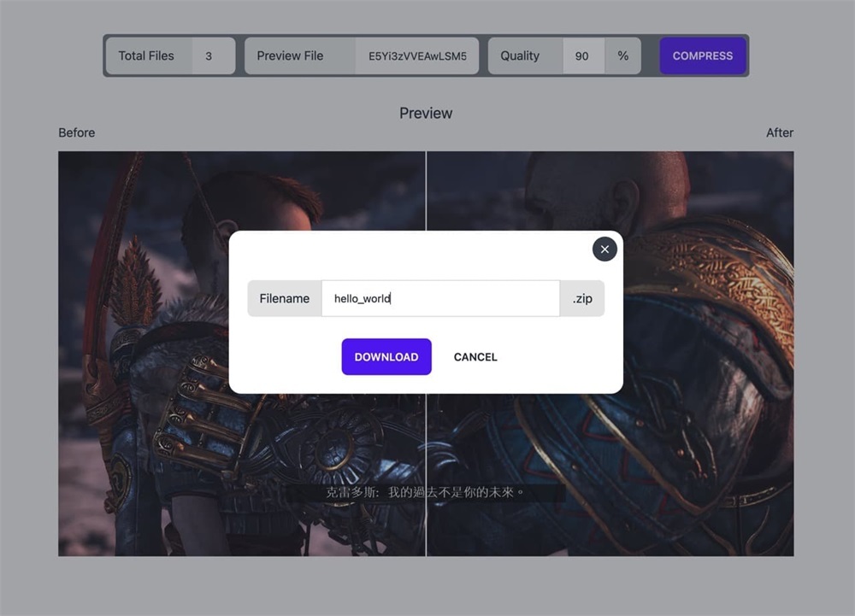
Task: Click the Quality label
Action: click(x=520, y=56)
